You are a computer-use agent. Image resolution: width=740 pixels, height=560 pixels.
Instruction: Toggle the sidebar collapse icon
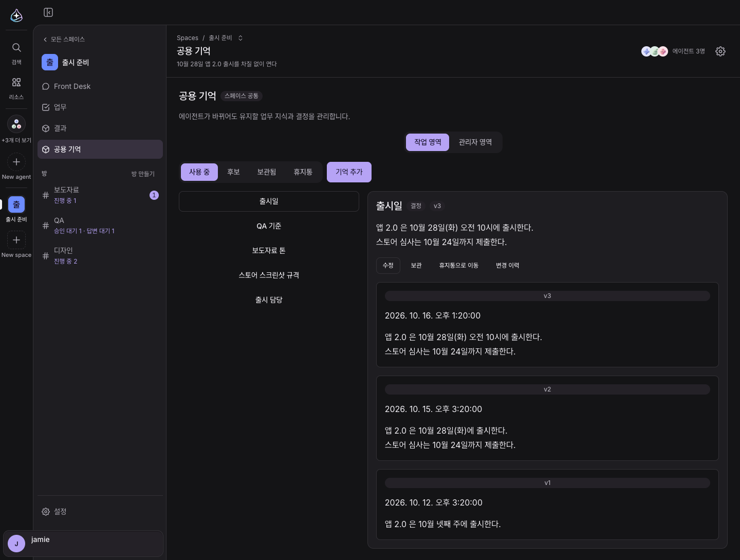pos(48,12)
